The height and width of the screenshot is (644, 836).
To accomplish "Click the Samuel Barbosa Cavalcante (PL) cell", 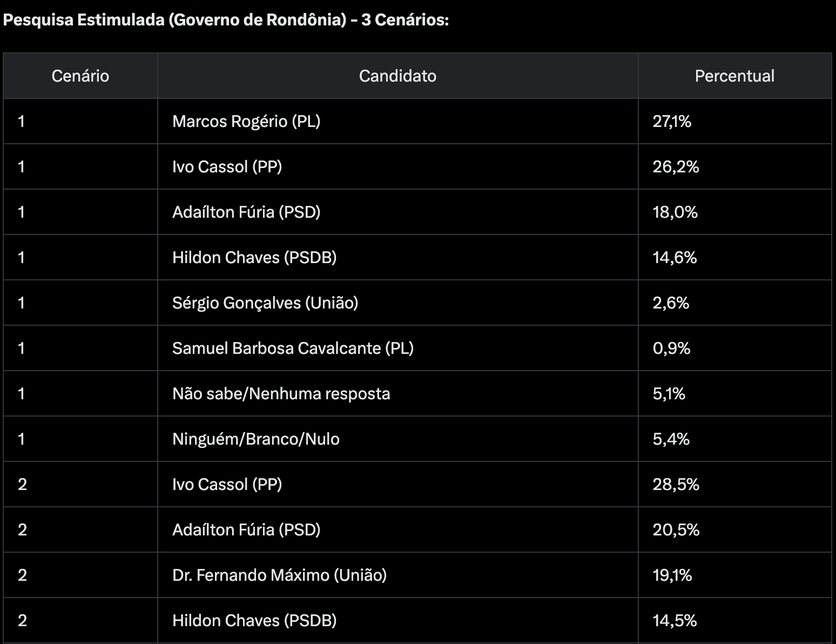I will tap(293, 348).
